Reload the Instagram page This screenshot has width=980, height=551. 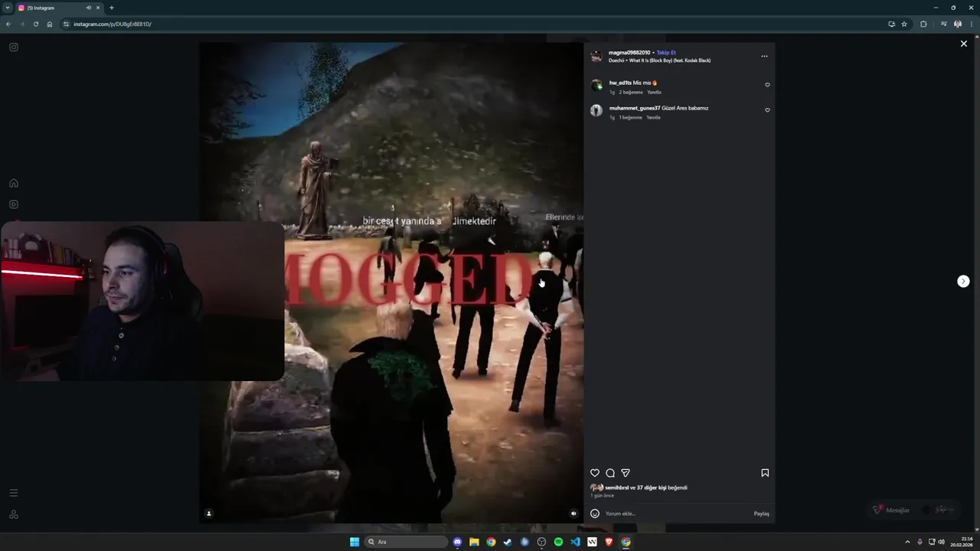click(36, 24)
